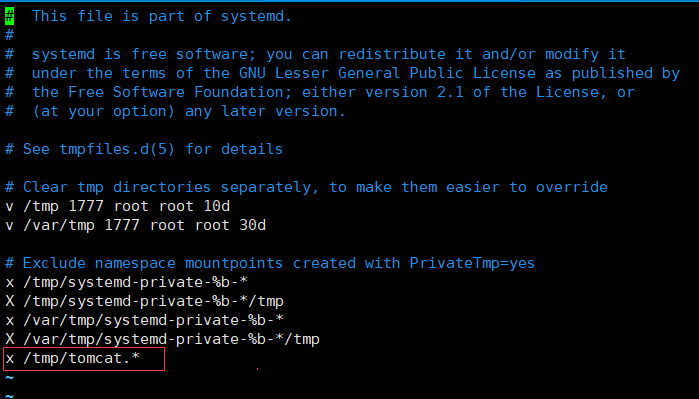Click the '30d' value on the /var/tmp line

point(252,225)
